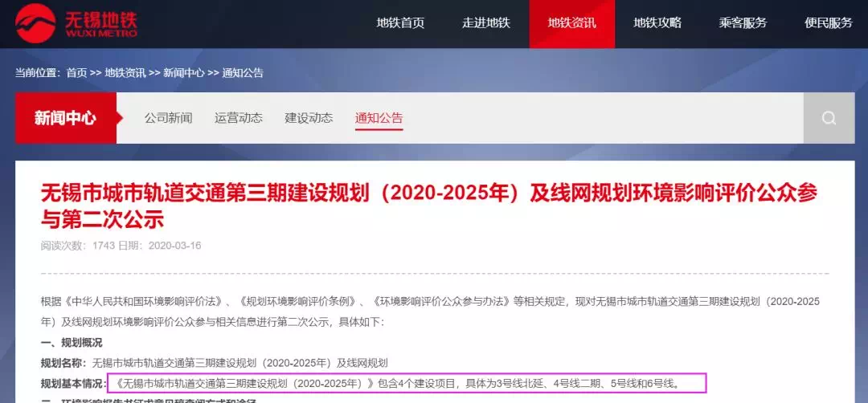This screenshot has height=403, width=868.
Task: Click the red 新闻中心 section label
Action: coord(65,118)
